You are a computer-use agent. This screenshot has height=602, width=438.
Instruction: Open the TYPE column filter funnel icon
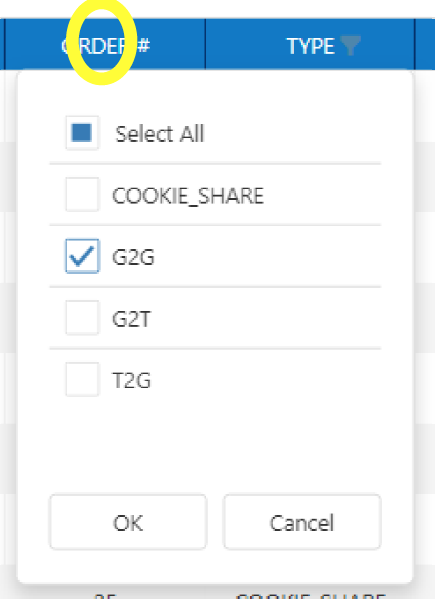[x=350, y=46]
